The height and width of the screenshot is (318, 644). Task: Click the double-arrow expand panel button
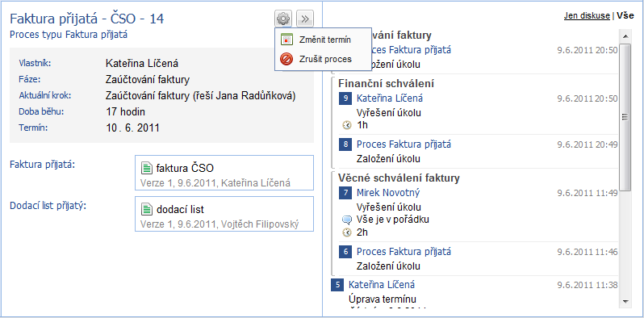click(x=305, y=19)
